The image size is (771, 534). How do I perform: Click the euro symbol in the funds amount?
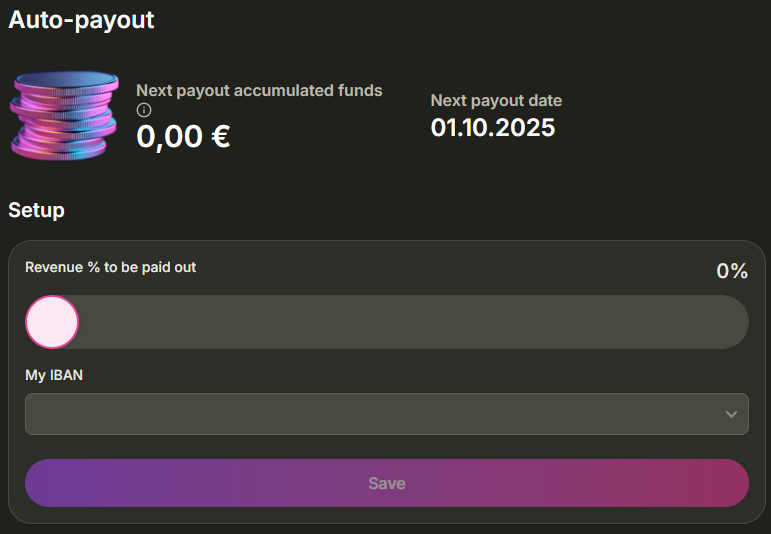coord(220,135)
